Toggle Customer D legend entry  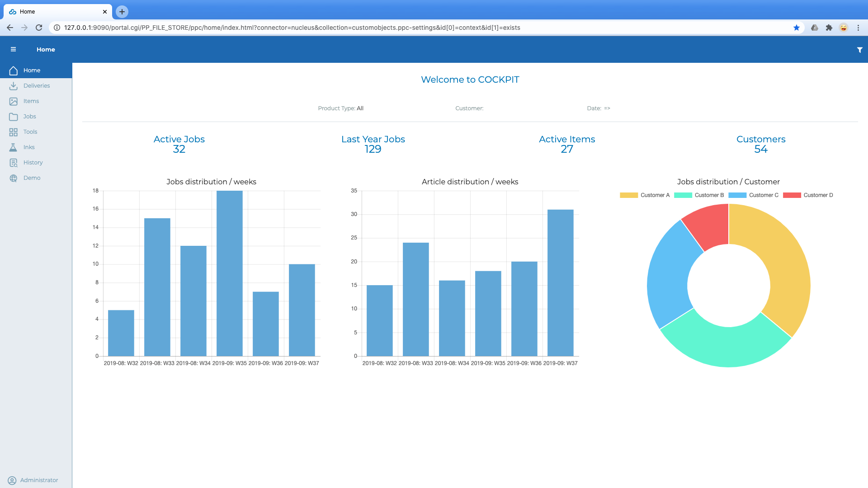tap(808, 195)
